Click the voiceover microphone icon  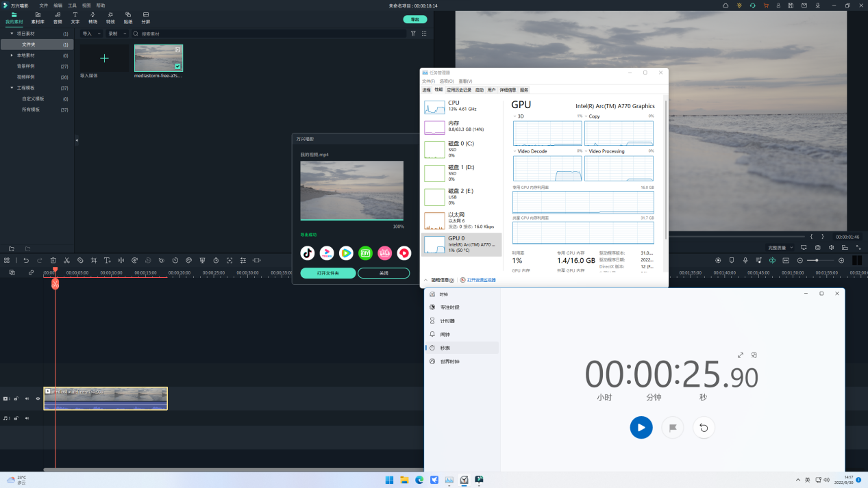pos(745,260)
